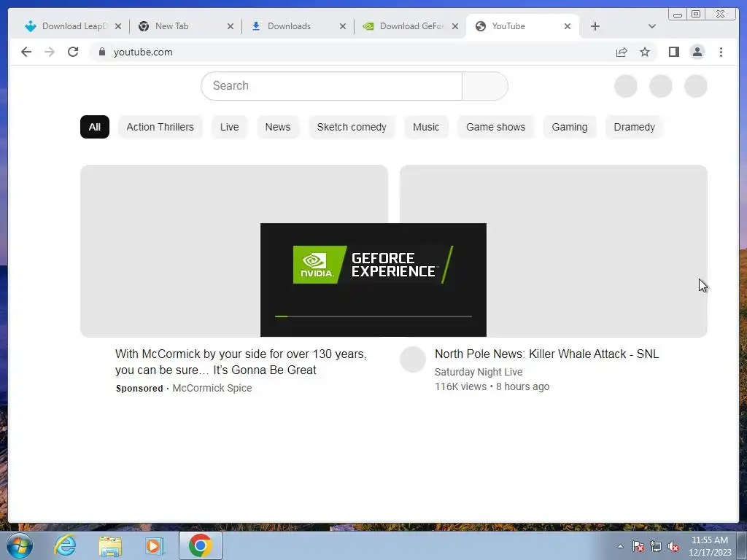
Task: View site info via the lock icon
Action: pos(101,52)
